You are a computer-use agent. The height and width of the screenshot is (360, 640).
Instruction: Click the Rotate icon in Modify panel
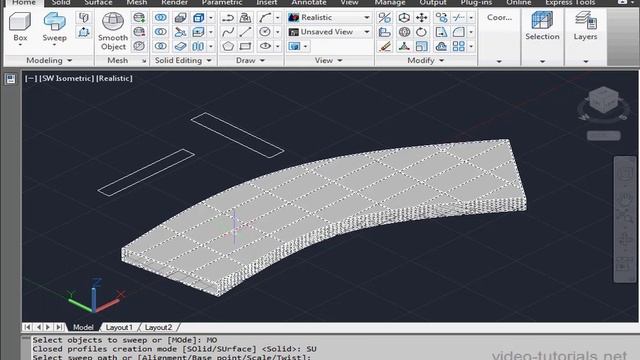(x=422, y=32)
